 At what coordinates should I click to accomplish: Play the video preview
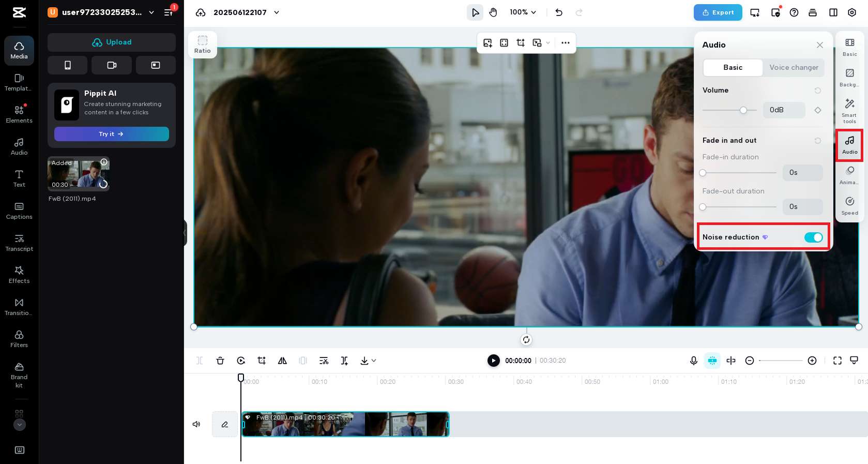click(x=494, y=361)
